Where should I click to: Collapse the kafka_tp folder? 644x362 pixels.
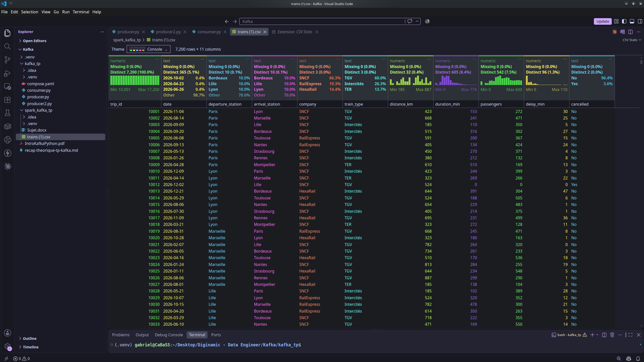pyautogui.click(x=32, y=64)
